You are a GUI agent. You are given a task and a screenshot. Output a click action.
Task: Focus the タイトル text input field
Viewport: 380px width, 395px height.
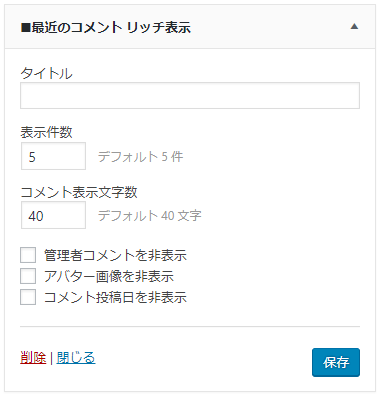[x=190, y=96]
